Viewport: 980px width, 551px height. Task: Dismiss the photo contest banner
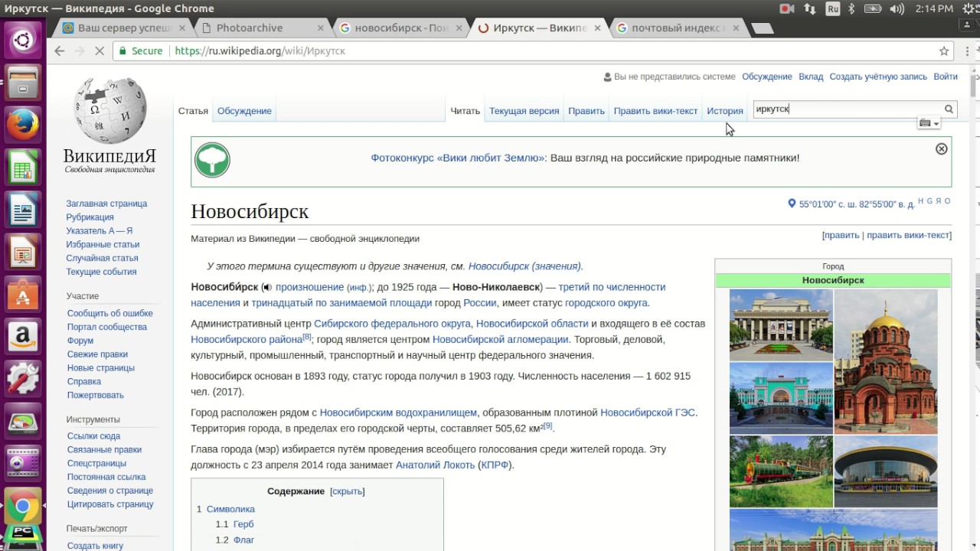pyautogui.click(x=941, y=148)
